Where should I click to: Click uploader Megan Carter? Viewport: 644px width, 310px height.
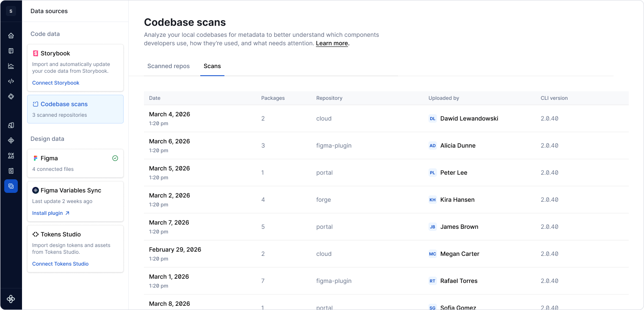point(460,254)
